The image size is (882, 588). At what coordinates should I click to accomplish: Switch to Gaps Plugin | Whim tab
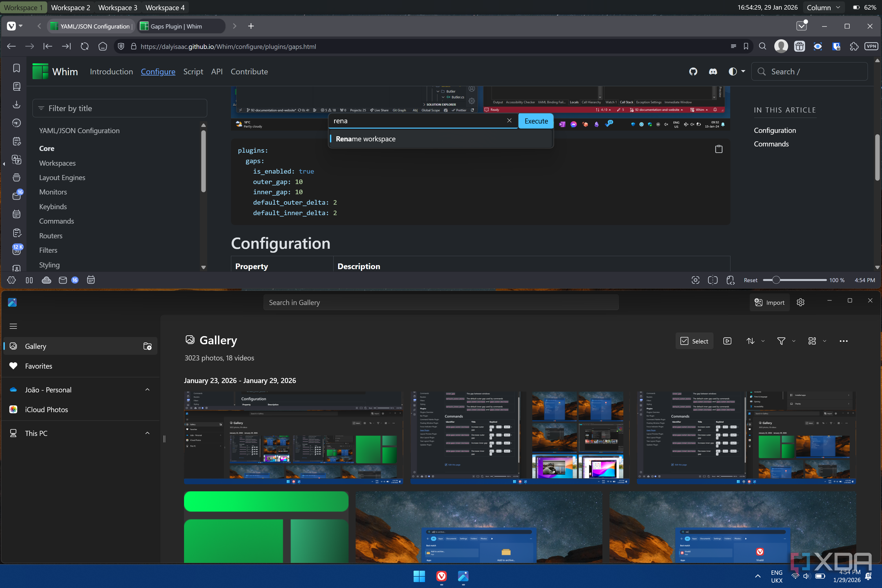tap(181, 26)
